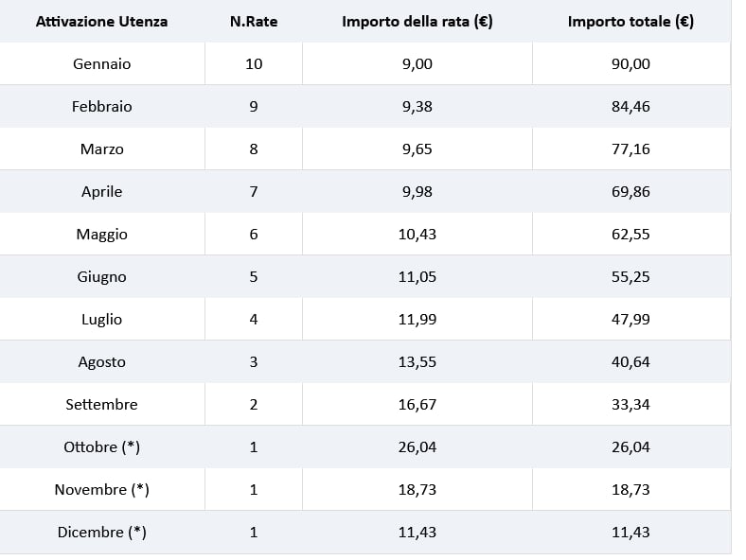Select the Ottobre (*) cell
Viewport: 746px width, 560px height.
click(101, 447)
